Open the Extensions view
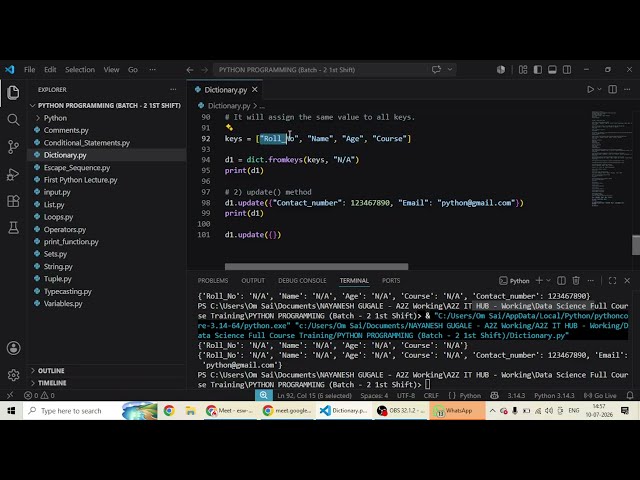The image size is (640, 480). tap(13, 201)
